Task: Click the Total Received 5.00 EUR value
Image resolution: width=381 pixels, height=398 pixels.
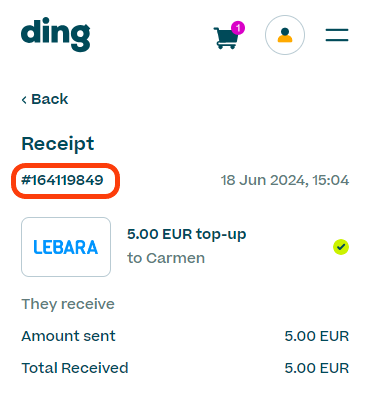Action: tap(317, 368)
